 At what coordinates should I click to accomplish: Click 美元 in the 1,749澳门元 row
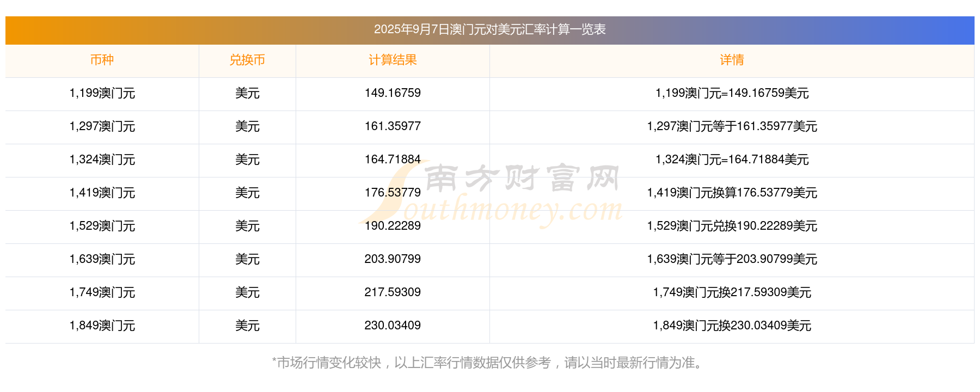pyautogui.click(x=247, y=292)
